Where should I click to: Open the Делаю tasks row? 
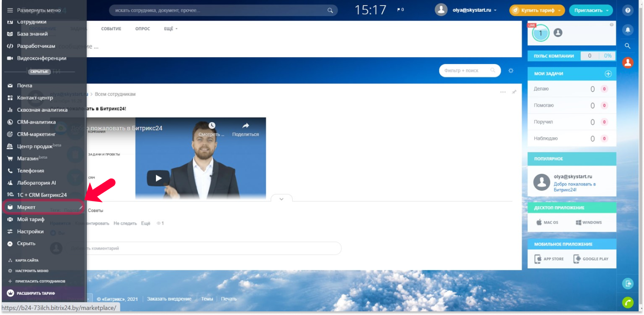(x=572, y=89)
